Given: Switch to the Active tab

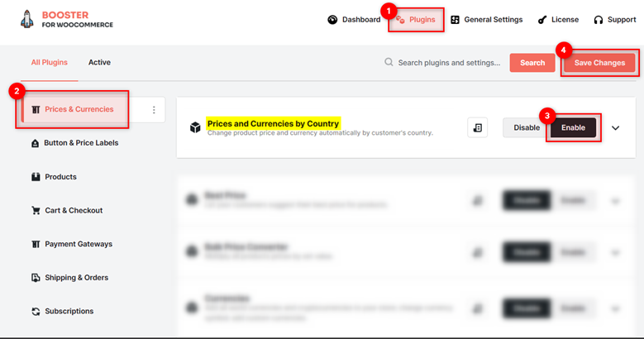Looking at the screenshot, I should tap(99, 63).
